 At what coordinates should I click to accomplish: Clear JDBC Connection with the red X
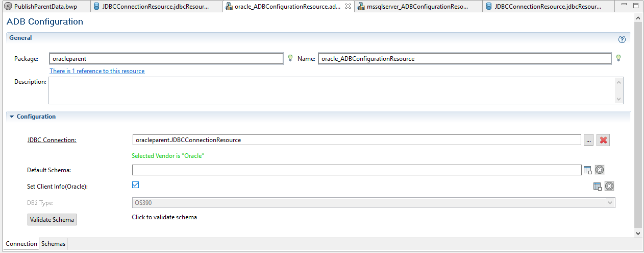coord(603,140)
